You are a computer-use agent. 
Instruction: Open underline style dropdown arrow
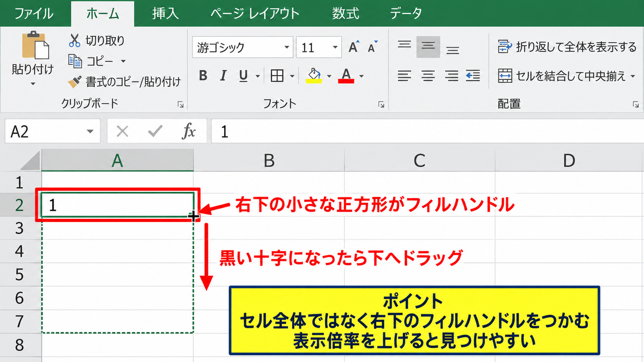point(258,76)
